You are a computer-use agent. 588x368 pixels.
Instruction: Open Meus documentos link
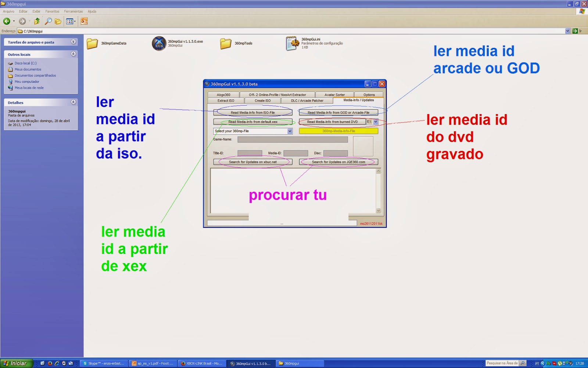point(28,70)
